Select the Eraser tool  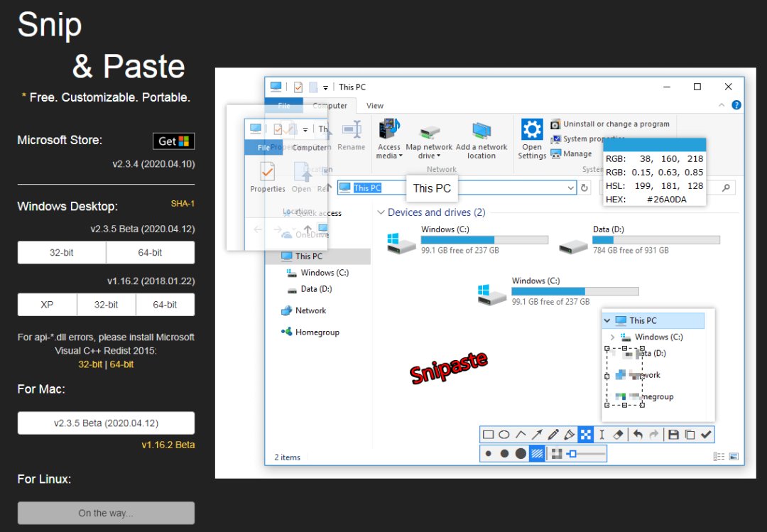(x=618, y=435)
